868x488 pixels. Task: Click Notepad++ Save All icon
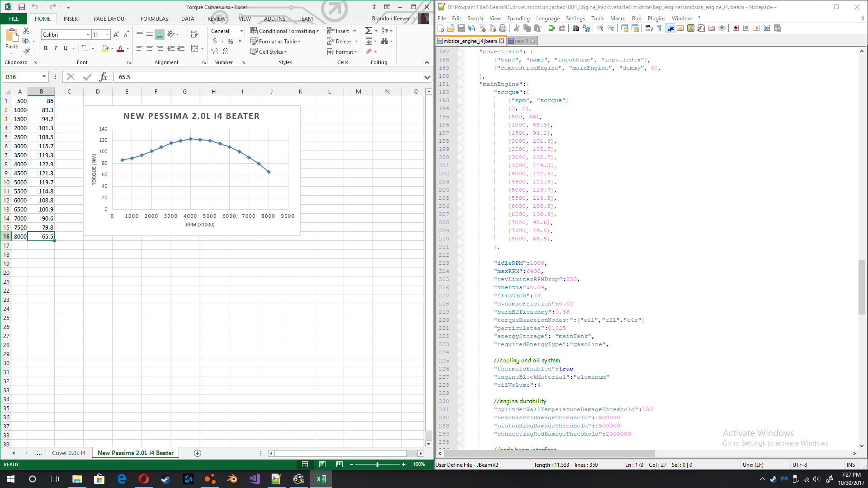(472, 28)
